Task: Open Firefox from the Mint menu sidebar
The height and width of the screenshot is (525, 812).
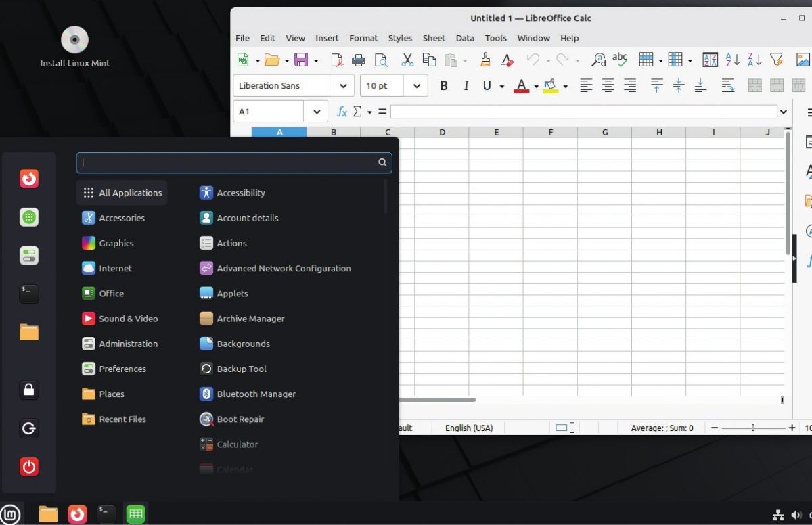Action: [29, 179]
